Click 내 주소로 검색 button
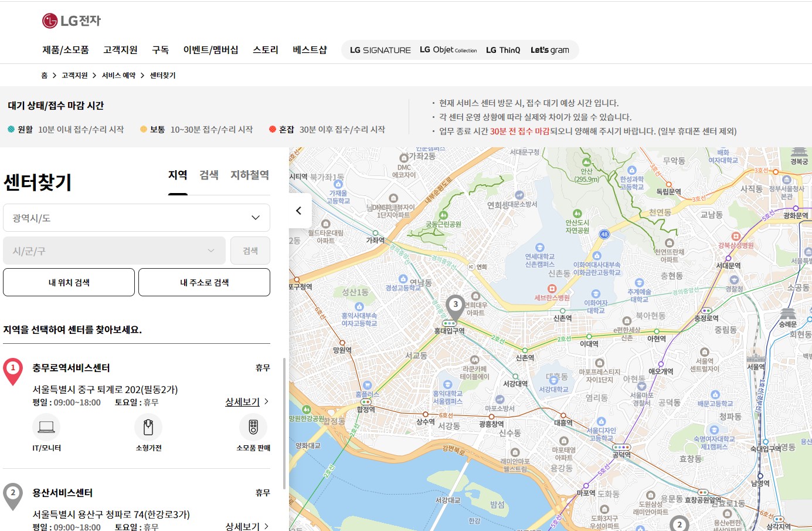 pos(204,282)
